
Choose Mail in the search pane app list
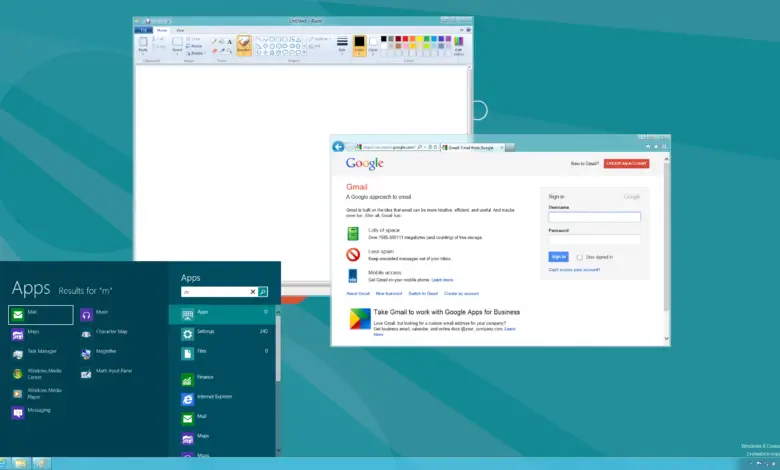(222, 419)
